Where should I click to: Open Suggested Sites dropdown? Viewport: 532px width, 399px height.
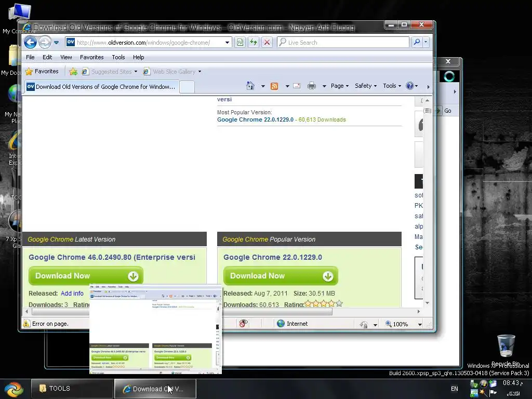click(x=110, y=72)
